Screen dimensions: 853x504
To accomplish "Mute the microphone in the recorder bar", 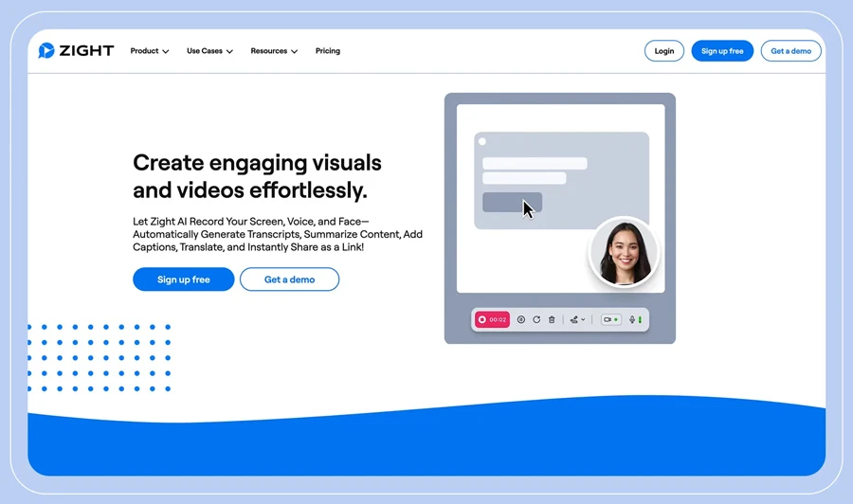I will tap(632, 320).
